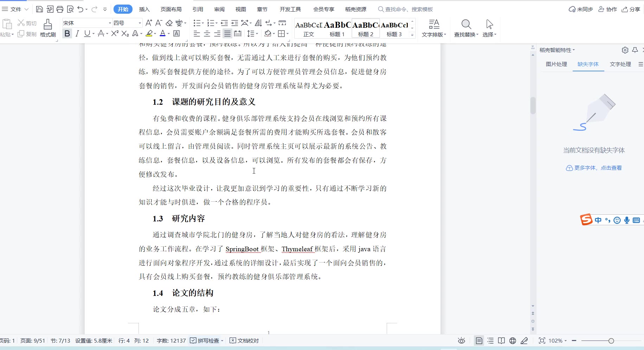The height and width of the screenshot is (350, 644).
Task: Click the print icon in quick access bar
Action: pos(60,9)
